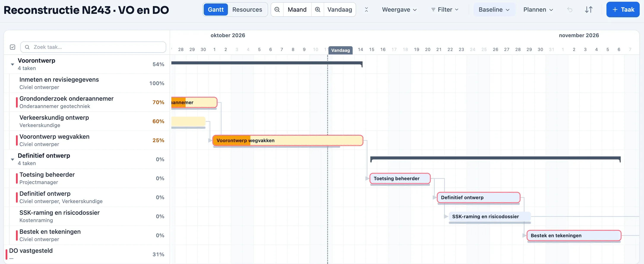
Task: Click the Verkeerskundig ontwerp gantt bar
Action: coord(188,121)
